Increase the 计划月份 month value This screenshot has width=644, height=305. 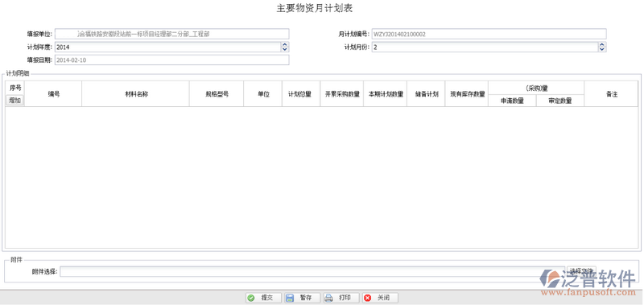(601, 45)
